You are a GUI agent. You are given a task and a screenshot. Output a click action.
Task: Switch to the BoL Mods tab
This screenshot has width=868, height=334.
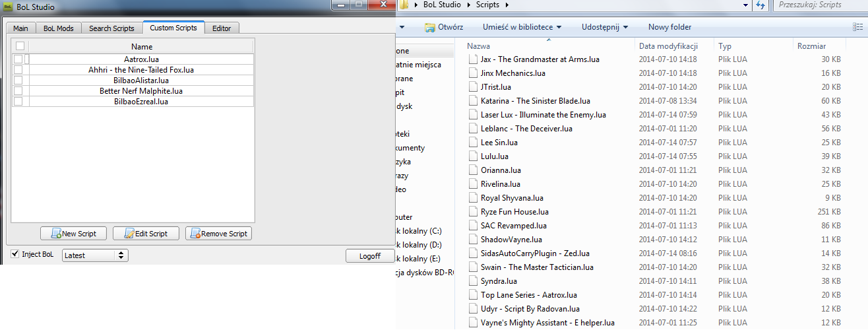coord(59,28)
